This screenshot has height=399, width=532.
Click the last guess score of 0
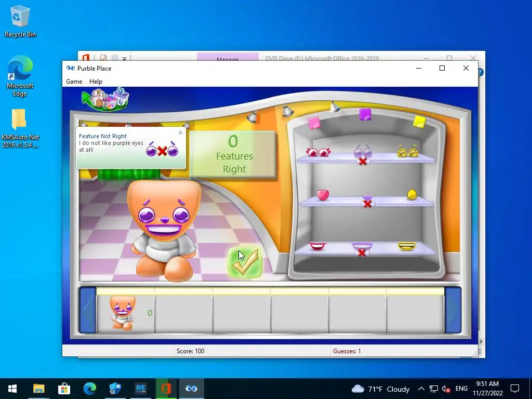pyautogui.click(x=150, y=313)
